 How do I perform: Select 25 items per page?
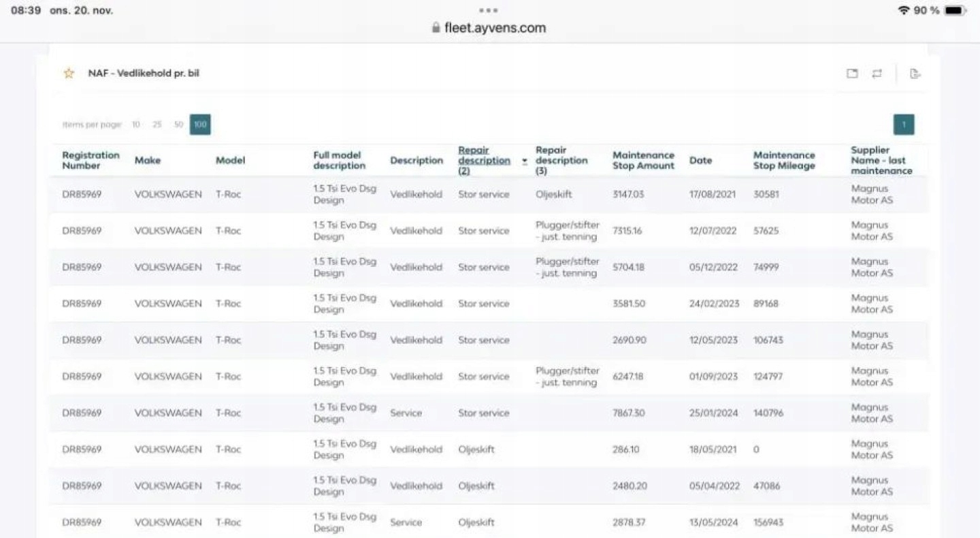pyautogui.click(x=157, y=125)
